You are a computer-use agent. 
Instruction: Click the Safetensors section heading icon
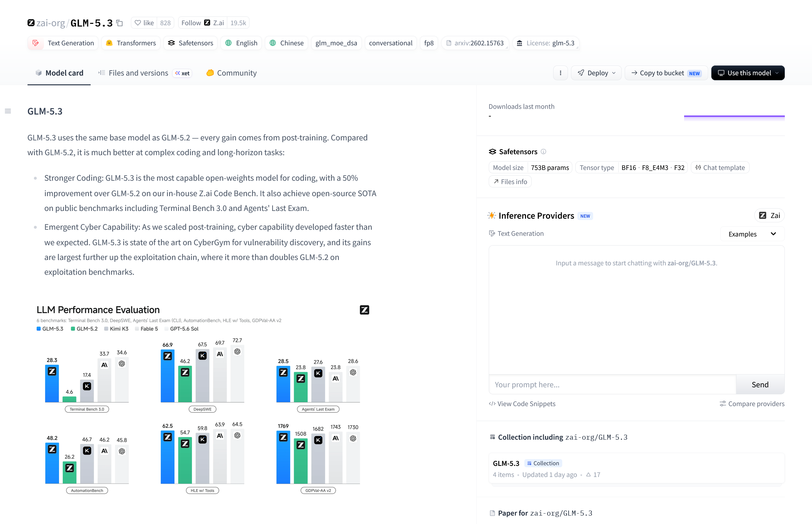tap(492, 152)
